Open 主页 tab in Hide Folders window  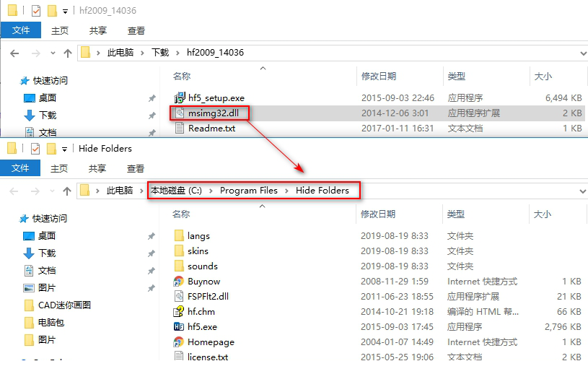(x=59, y=168)
